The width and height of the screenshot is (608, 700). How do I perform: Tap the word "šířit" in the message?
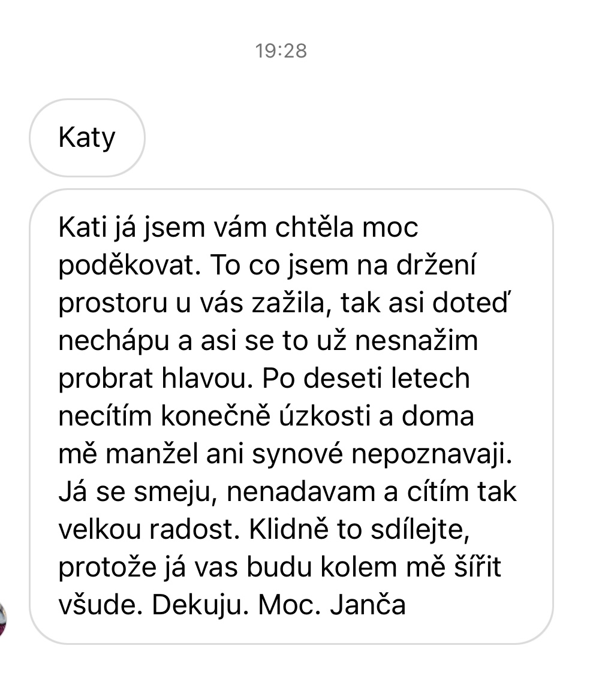coord(477,568)
